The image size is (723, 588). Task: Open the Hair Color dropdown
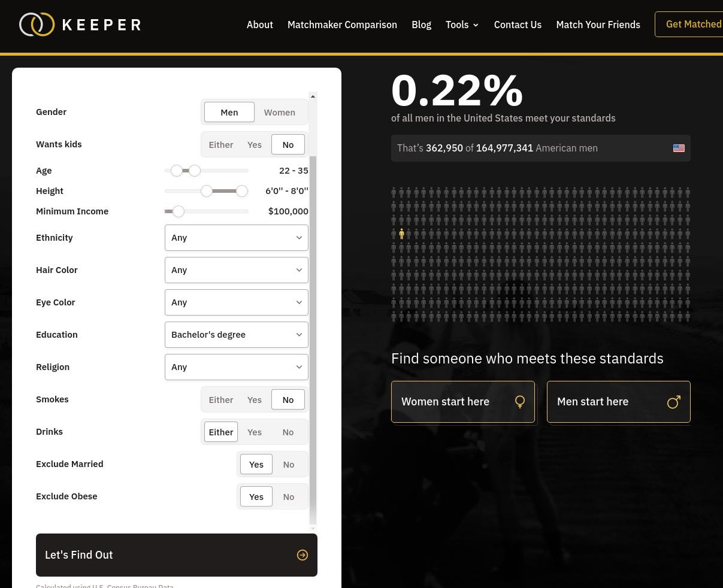pos(237,270)
